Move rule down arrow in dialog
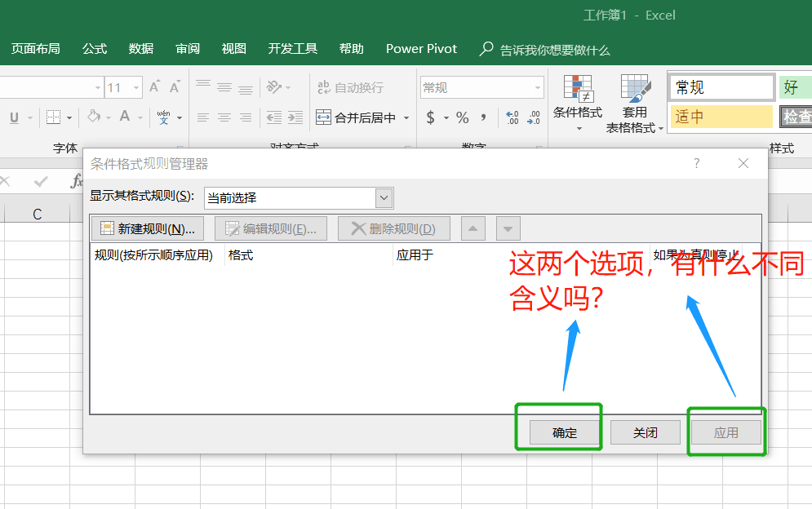Screen dimensions: 812x509 tap(508, 228)
